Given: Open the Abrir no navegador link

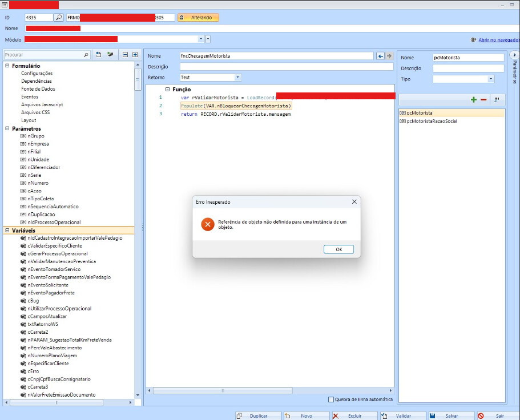Looking at the screenshot, I should coord(498,40).
